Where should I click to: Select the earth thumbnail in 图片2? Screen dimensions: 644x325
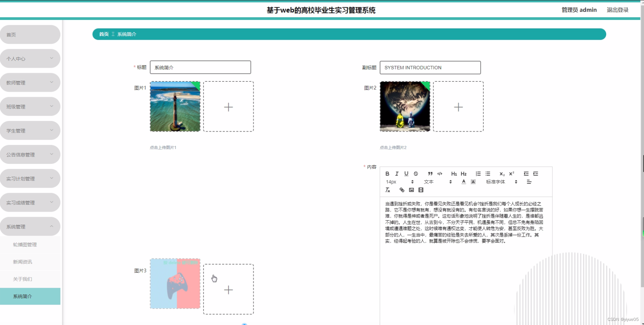[x=405, y=107]
